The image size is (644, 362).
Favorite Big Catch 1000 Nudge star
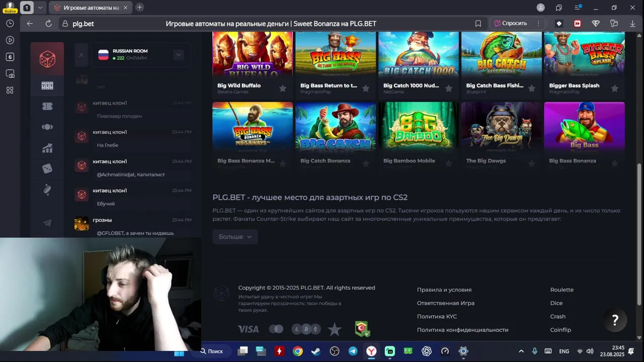point(449,88)
